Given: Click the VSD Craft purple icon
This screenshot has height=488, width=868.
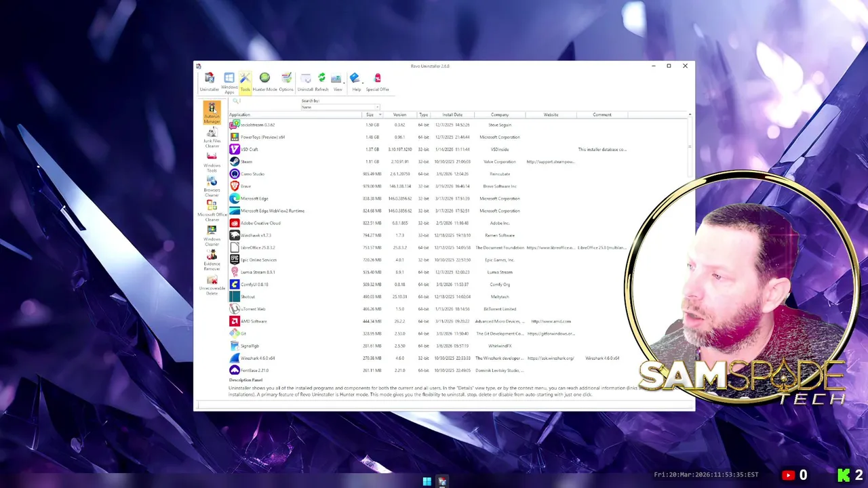Looking at the screenshot, I should [x=235, y=149].
